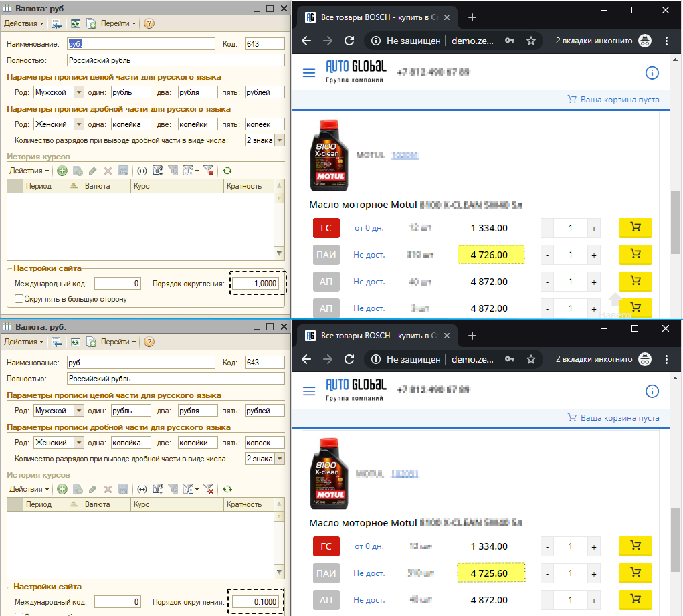Click the Порядок округления field showing 1,0000
This screenshot has height=616, width=683.
click(256, 284)
